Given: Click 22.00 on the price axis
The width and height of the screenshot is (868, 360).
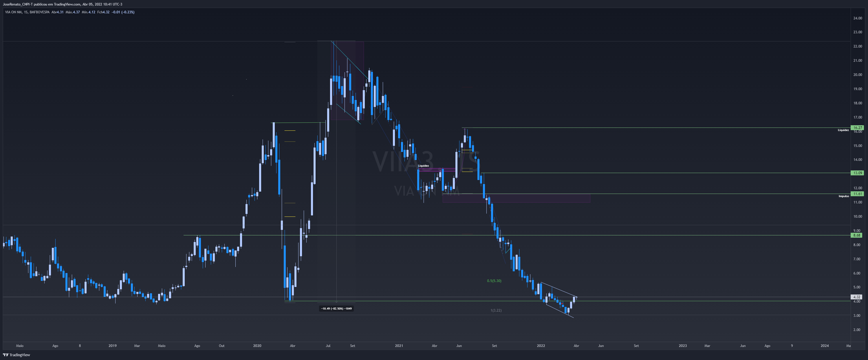Looking at the screenshot, I should [x=858, y=47].
